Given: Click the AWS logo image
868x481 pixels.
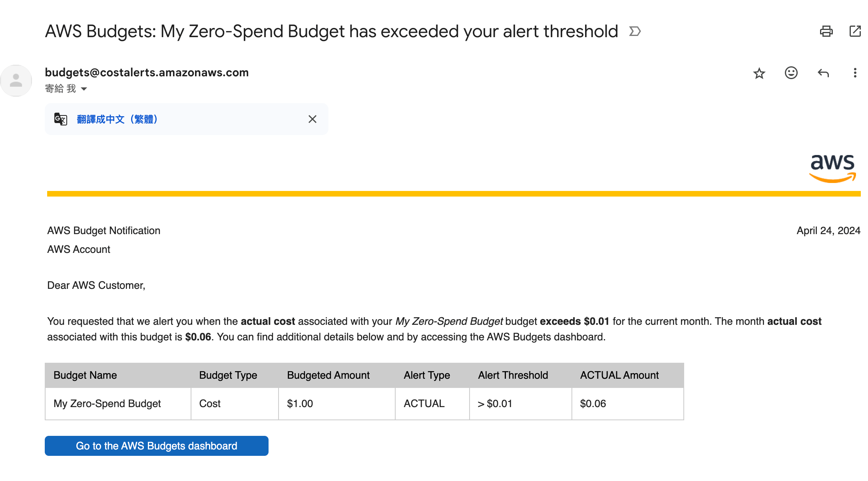Looking at the screenshot, I should click(832, 168).
